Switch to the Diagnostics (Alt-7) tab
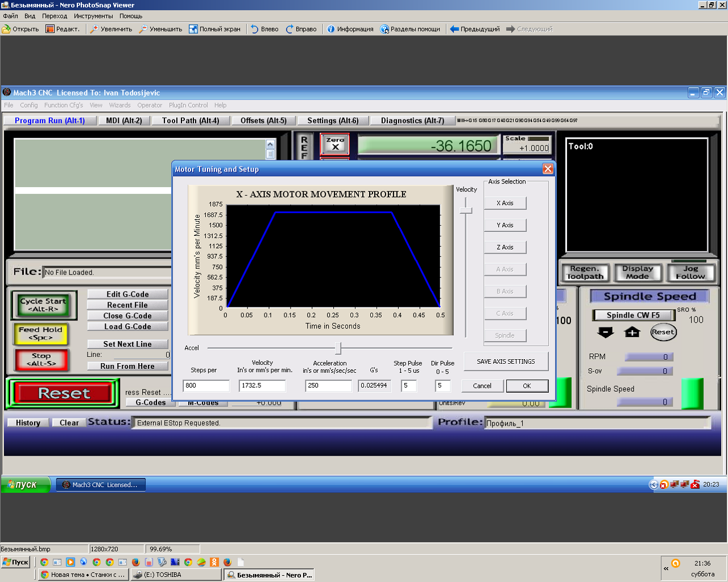Image resolution: width=728 pixels, height=582 pixels. point(413,120)
